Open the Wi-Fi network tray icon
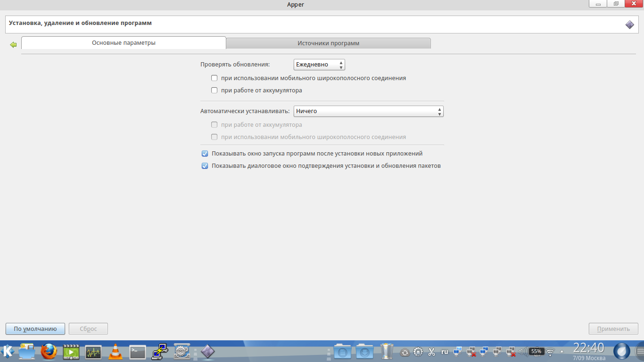 pyautogui.click(x=550, y=352)
